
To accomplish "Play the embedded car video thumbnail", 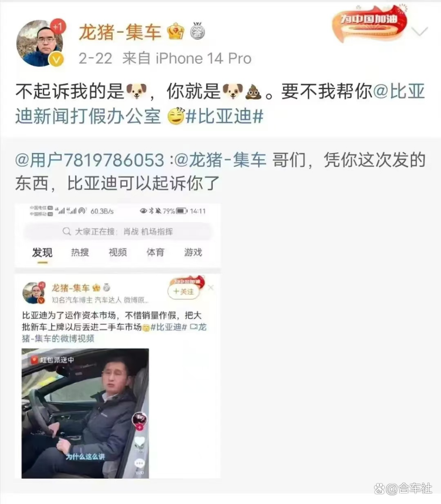I will [x=85, y=414].
